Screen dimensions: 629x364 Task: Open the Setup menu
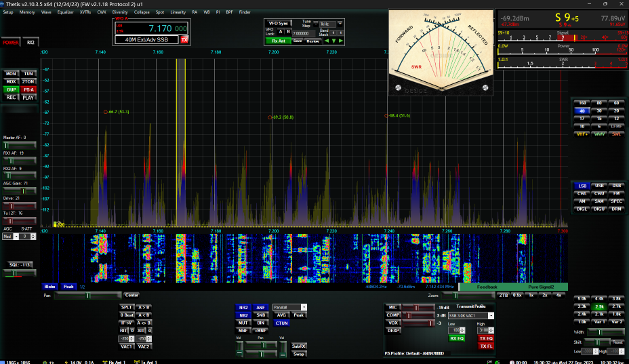[8, 12]
